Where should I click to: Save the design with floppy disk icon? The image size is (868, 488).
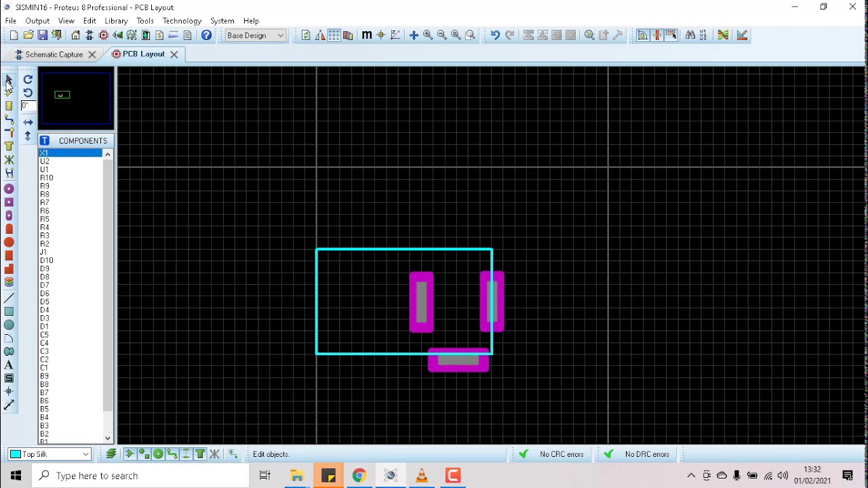[x=43, y=35]
